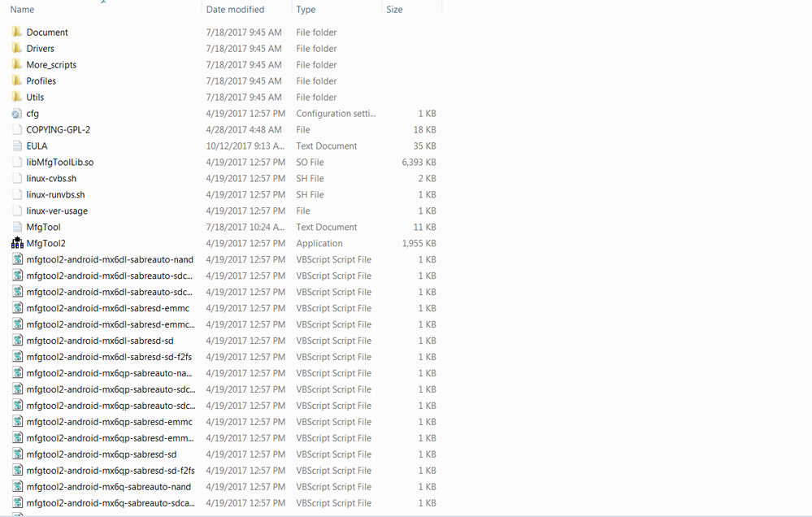The width and height of the screenshot is (812, 517).
Task: Click 'File folder' type of Drivers
Action: (x=316, y=48)
